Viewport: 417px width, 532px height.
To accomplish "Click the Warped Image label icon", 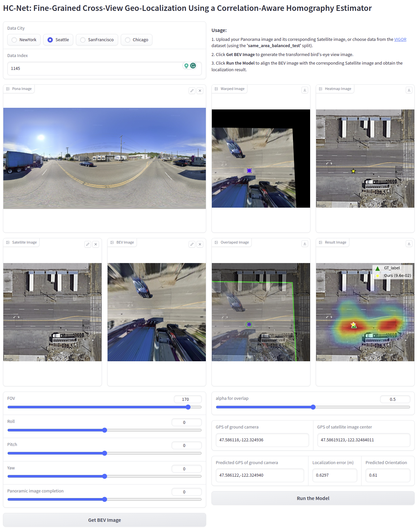I will pos(216,89).
